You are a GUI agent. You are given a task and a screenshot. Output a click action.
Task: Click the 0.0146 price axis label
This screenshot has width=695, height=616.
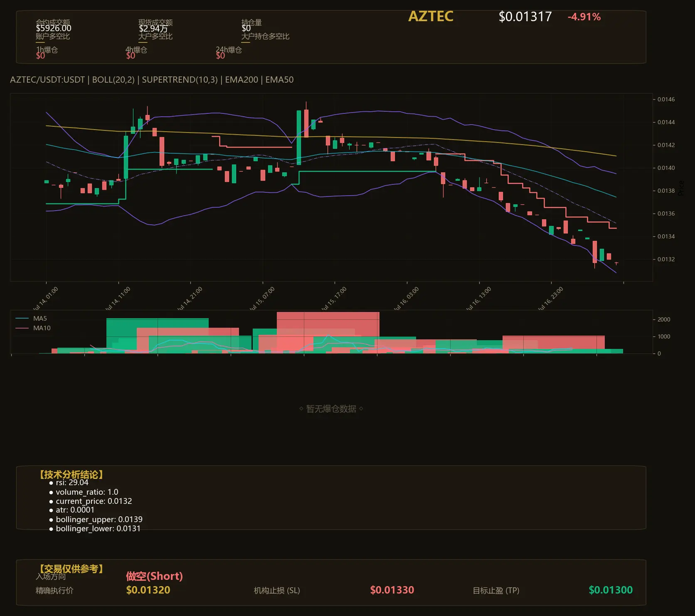click(x=666, y=99)
